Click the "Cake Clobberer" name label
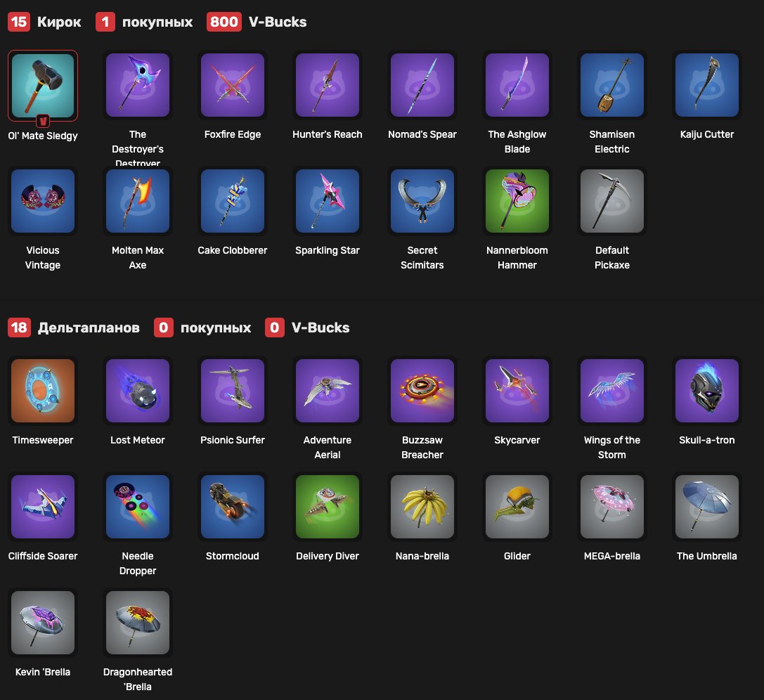 click(x=233, y=250)
